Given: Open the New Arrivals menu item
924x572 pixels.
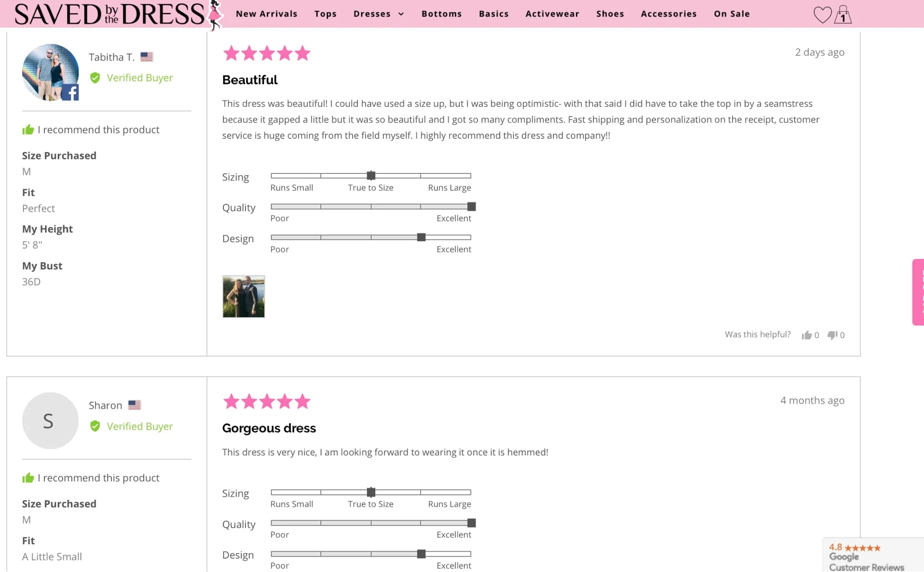Looking at the screenshot, I should click(x=266, y=14).
